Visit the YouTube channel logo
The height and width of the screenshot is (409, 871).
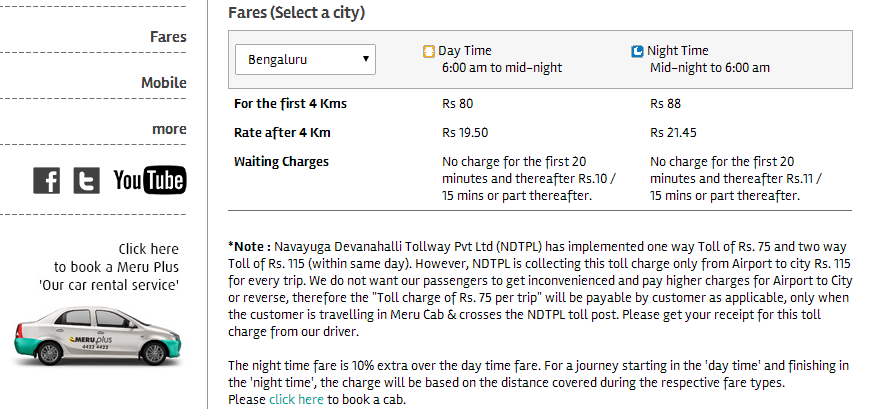pyautogui.click(x=149, y=180)
